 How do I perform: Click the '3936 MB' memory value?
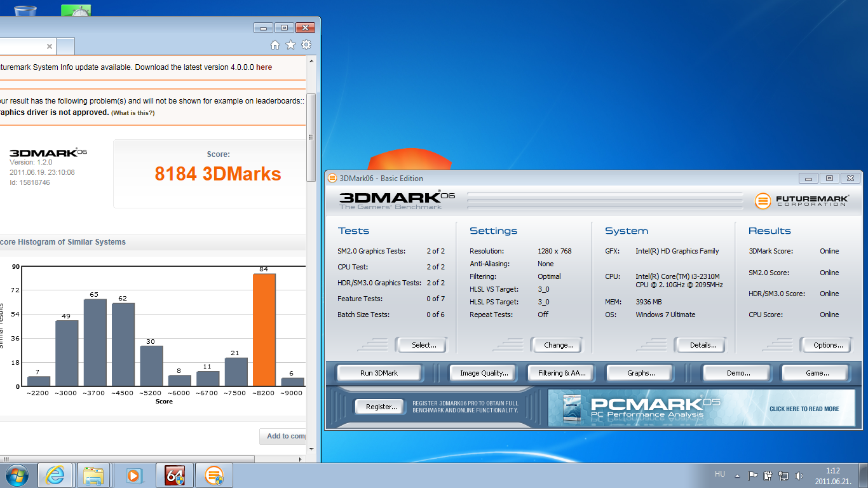649,302
